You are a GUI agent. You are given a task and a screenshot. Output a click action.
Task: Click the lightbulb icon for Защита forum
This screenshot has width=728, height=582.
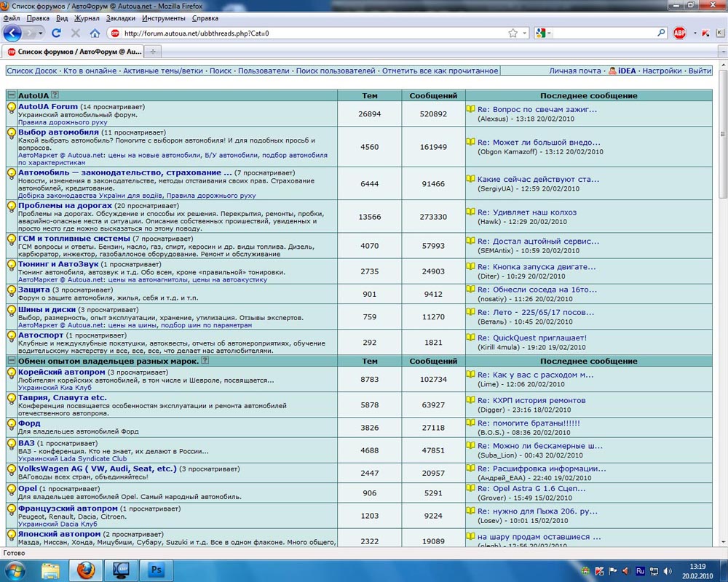(11, 290)
